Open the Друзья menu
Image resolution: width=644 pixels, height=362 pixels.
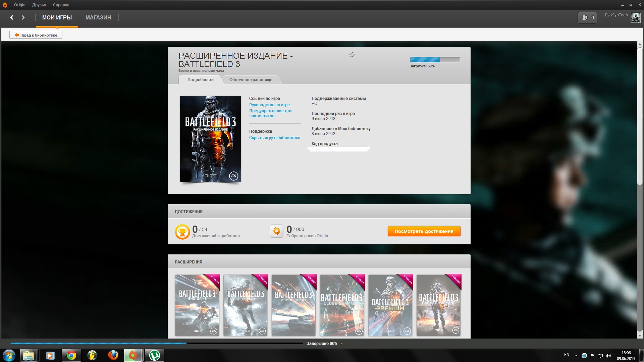39,5
